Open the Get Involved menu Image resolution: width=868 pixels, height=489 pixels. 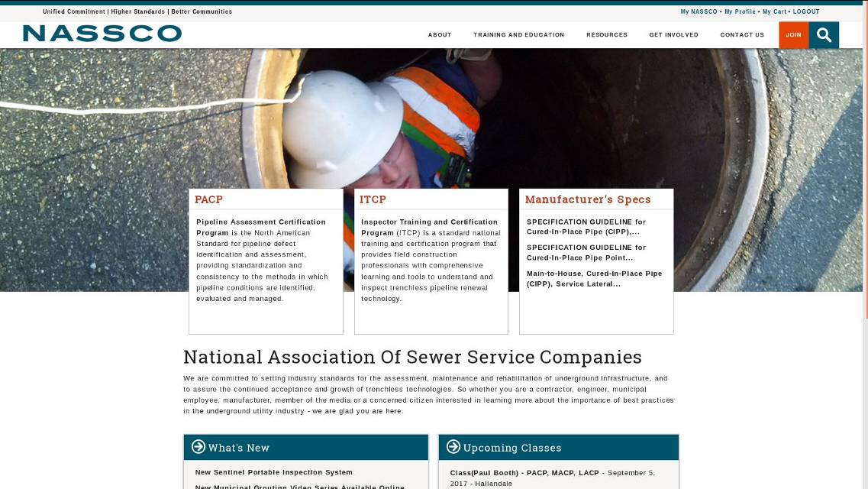tap(673, 35)
